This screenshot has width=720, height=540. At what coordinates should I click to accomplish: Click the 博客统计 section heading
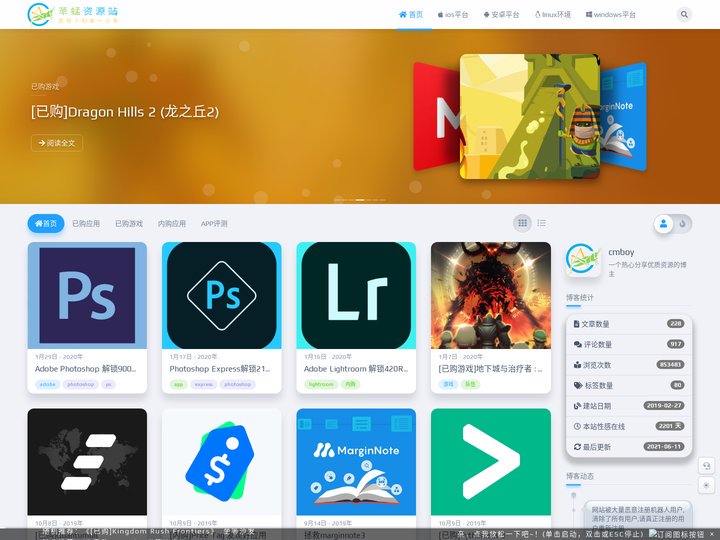click(x=579, y=298)
